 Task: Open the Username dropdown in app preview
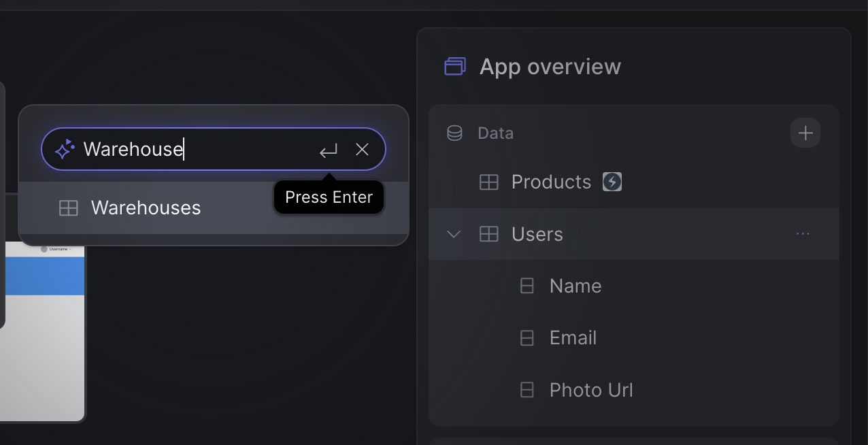pyautogui.click(x=56, y=249)
